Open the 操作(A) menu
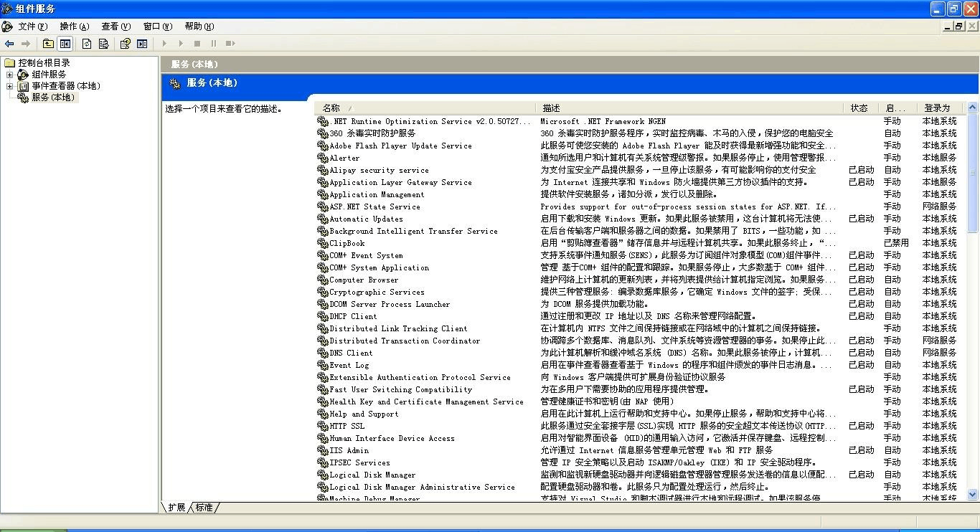This screenshot has width=980, height=532. [75, 27]
